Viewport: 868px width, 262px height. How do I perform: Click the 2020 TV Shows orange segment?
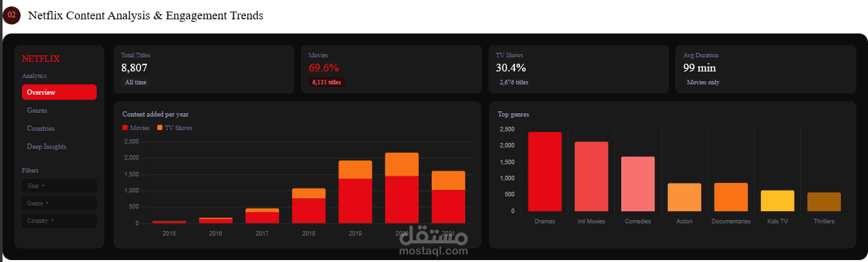[x=401, y=164]
